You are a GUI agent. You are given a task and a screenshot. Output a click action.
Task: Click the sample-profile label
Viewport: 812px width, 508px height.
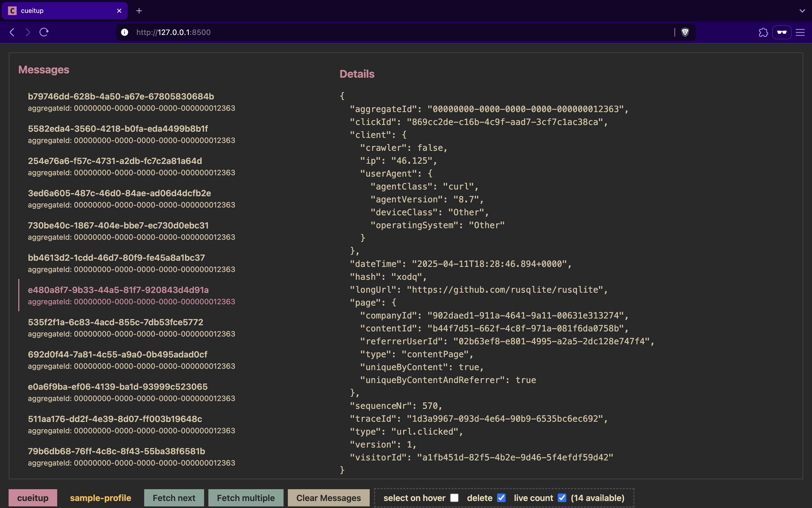coord(101,498)
